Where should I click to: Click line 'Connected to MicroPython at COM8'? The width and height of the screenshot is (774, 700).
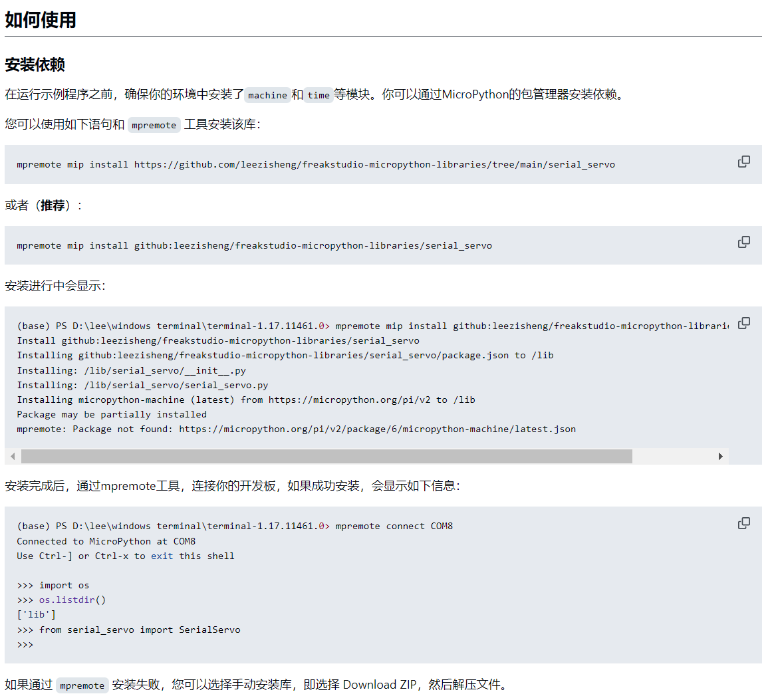point(106,542)
